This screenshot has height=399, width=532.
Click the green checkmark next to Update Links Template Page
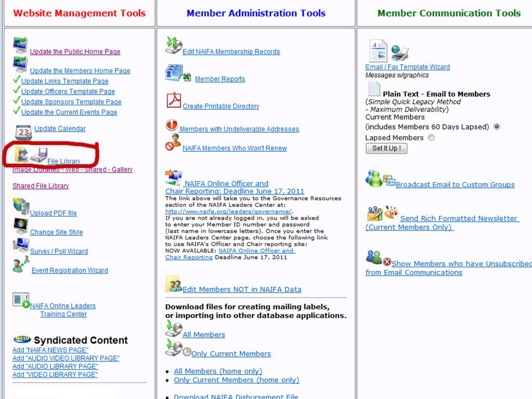(x=17, y=79)
